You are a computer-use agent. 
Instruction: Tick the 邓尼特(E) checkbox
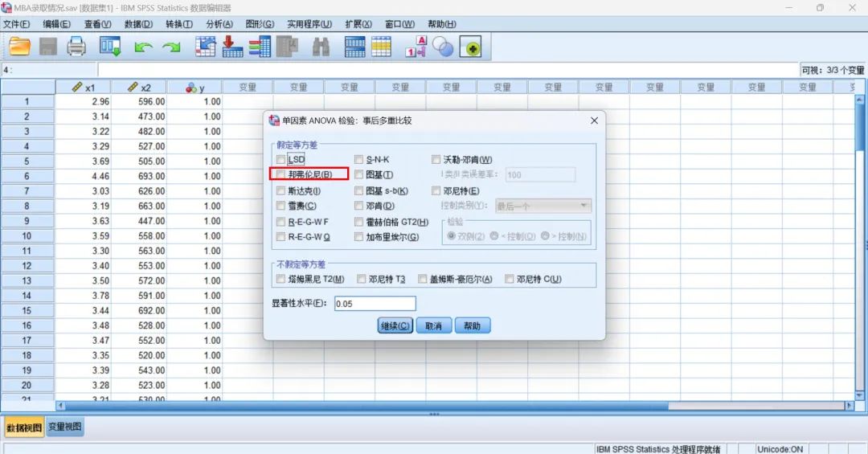coord(436,191)
